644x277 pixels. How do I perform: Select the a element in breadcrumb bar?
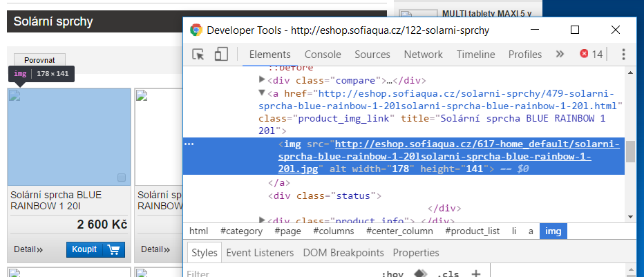click(531, 231)
